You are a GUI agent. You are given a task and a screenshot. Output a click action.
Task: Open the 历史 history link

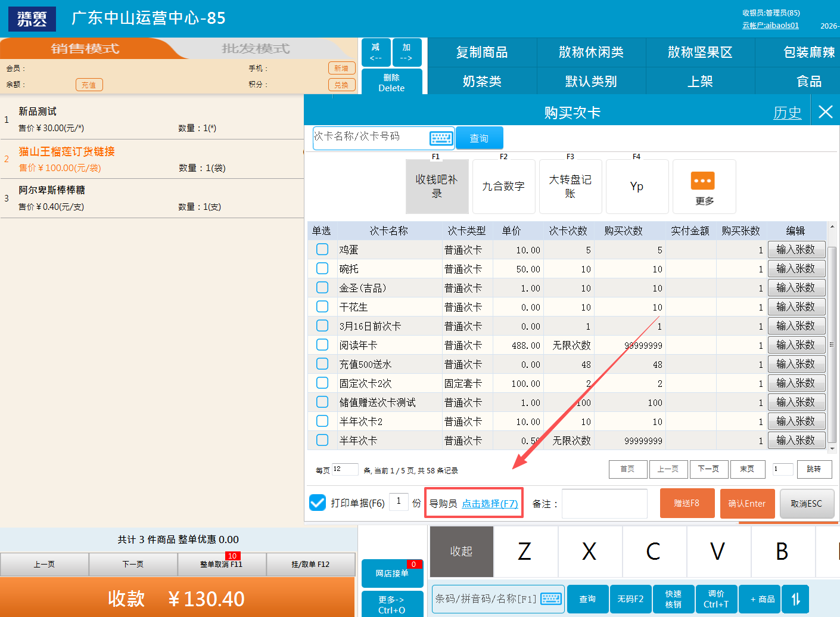(x=787, y=113)
